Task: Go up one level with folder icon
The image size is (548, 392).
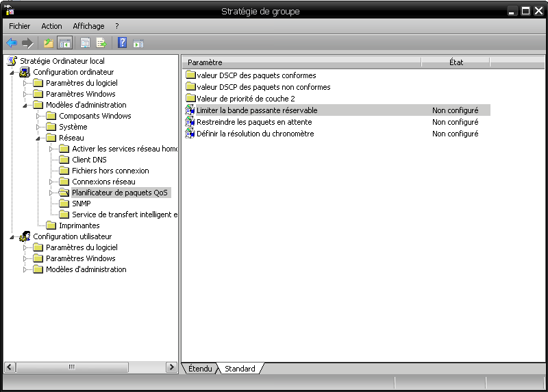Action: [x=48, y=43]
